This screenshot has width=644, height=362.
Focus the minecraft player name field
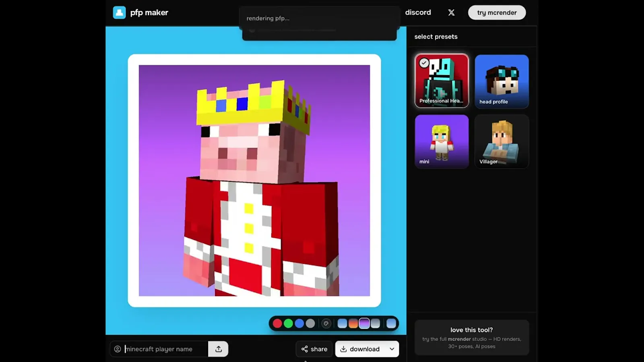coord(159,349)
